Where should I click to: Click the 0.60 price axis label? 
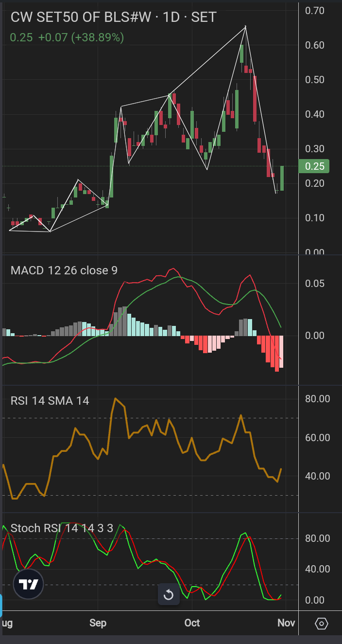pos(314,45)
